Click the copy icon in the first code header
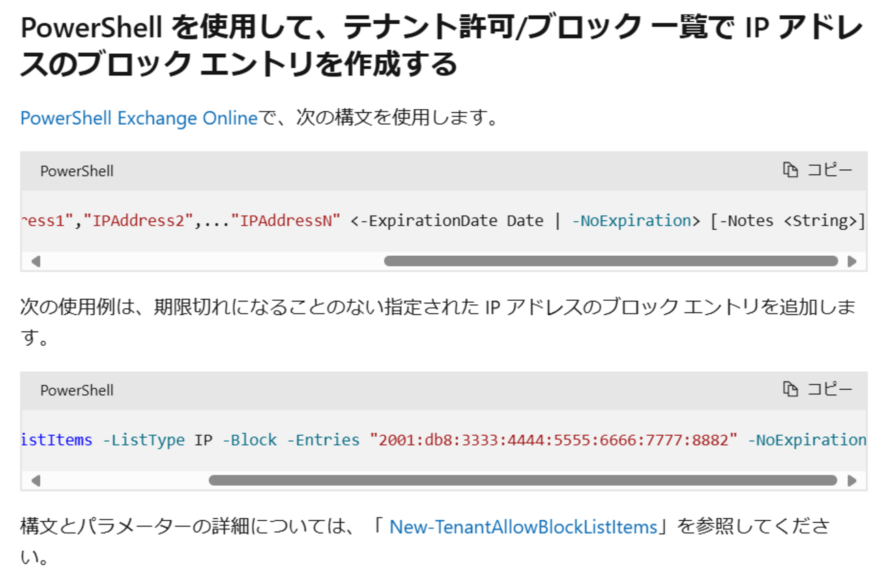Screen dimensions: 887x588 [x=790, y=170]
